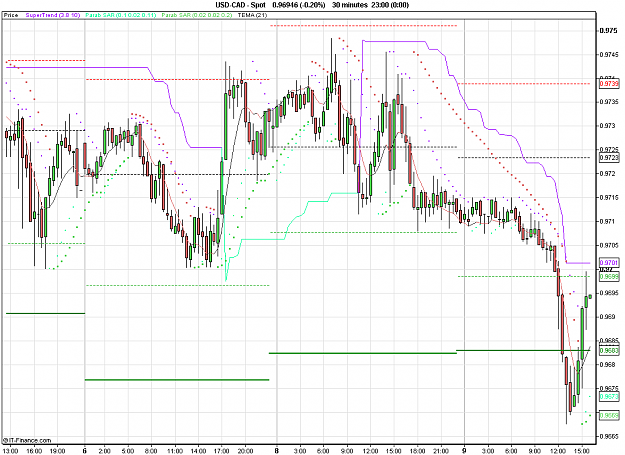Click the 0.973 price axis label
The image size is (625, 455).
click(x=608, y=126)
